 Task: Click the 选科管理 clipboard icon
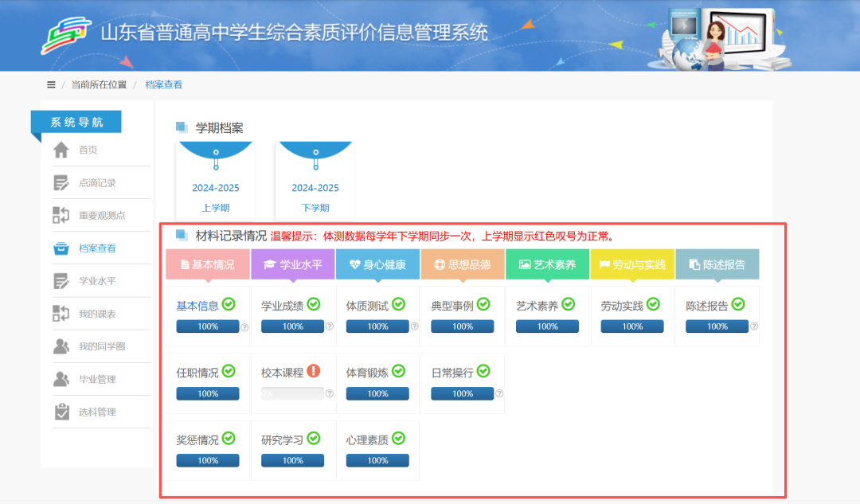click(61, 412)
